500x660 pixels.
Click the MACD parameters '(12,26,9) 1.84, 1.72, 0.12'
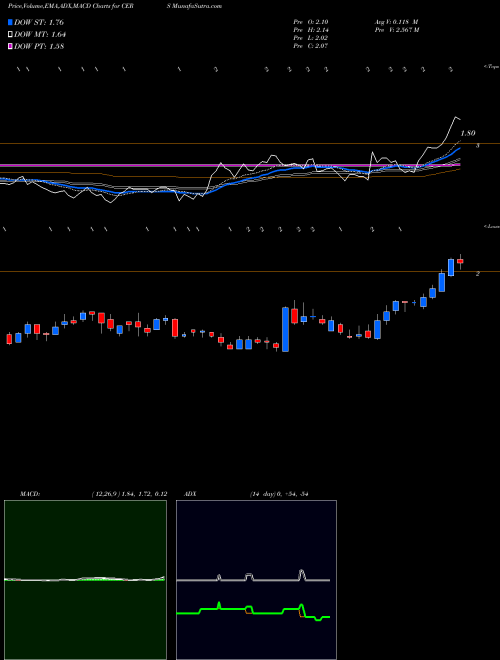coord(130,494)
